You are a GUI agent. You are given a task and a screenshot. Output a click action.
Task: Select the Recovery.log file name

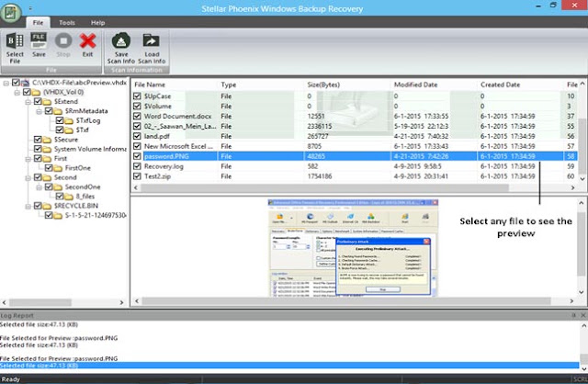click(164, 166)
